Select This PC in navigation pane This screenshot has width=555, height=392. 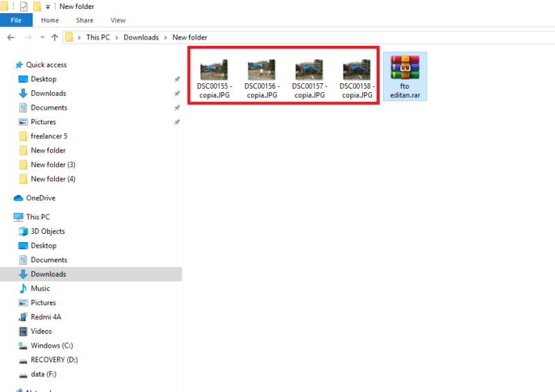tap(38, 216)
